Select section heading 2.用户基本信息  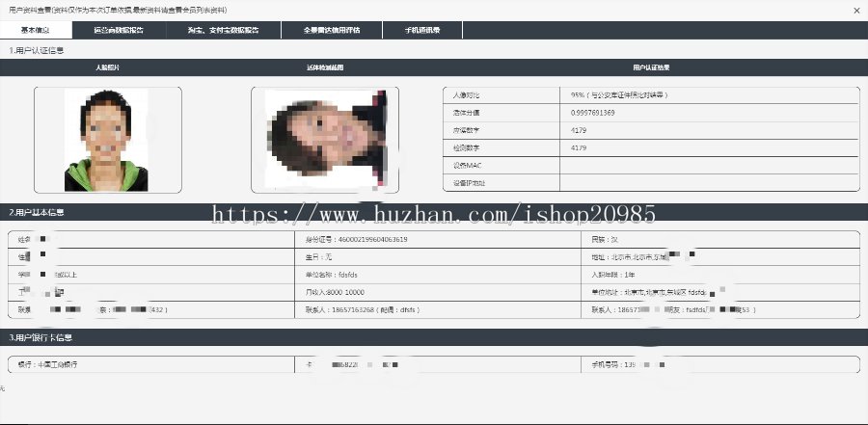coord(36,212)
